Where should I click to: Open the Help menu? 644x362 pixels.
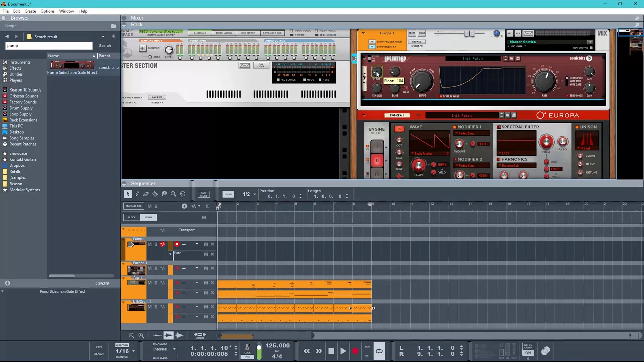coord(83,11)
